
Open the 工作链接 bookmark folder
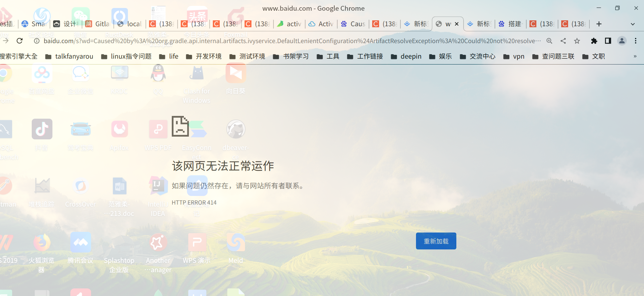(x=365, y=56)
